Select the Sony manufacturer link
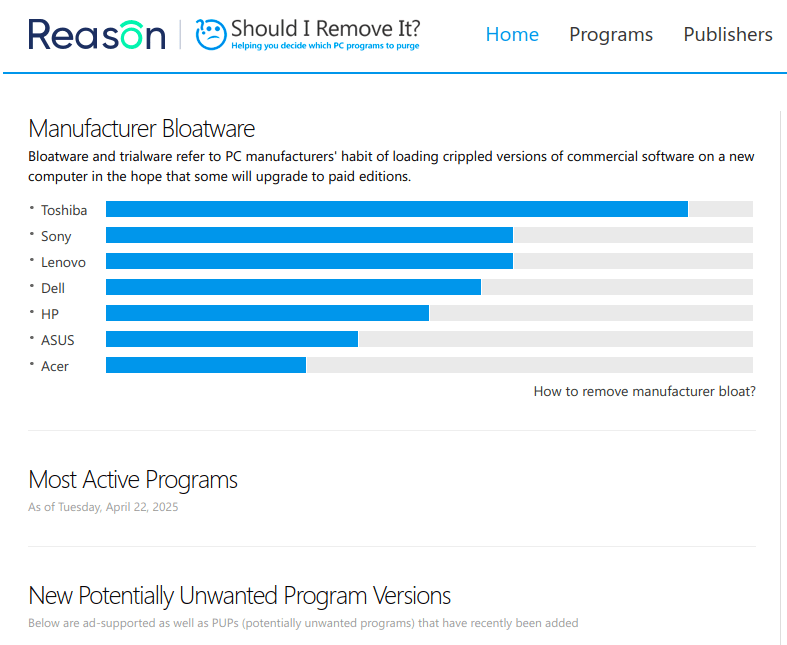Image resolution: width=787 pixels, height=645 pixels. coord(56,236)
